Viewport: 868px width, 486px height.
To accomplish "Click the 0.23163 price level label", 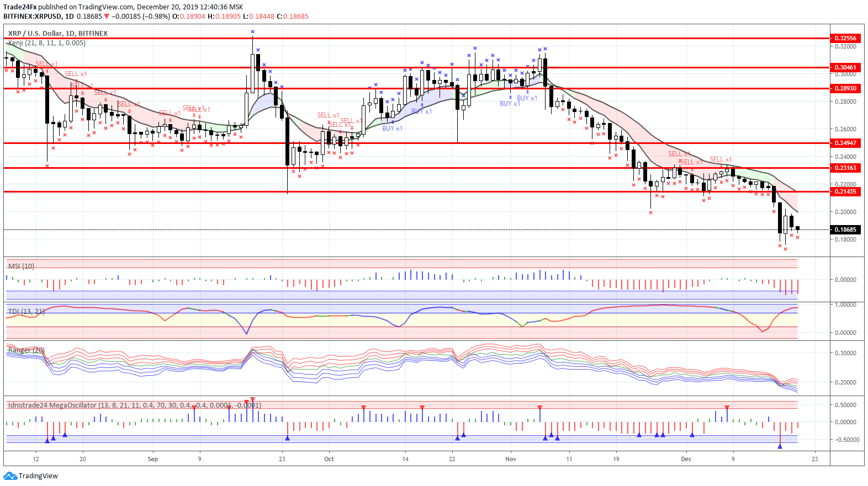I will point(845,168).
